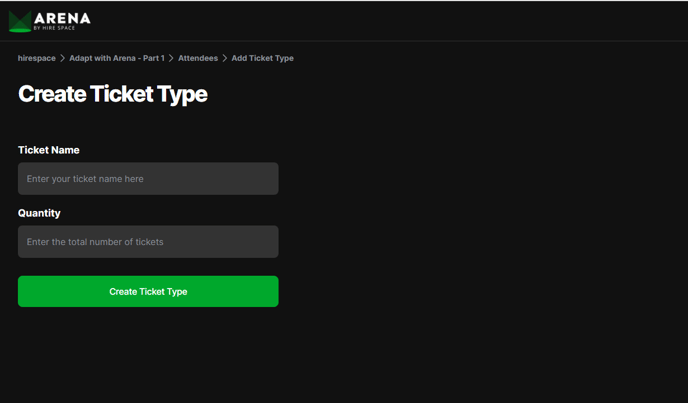
Task: Click the green Arena logo icon
Action: (x=20, y=22)
